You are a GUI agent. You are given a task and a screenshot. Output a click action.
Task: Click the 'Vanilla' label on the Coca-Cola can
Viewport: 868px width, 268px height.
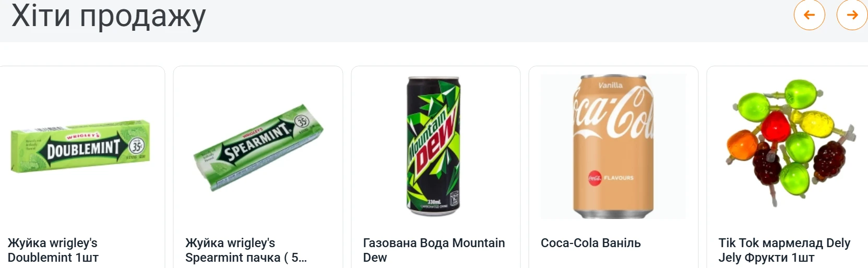pyautogui.click(x=610, y=85)
